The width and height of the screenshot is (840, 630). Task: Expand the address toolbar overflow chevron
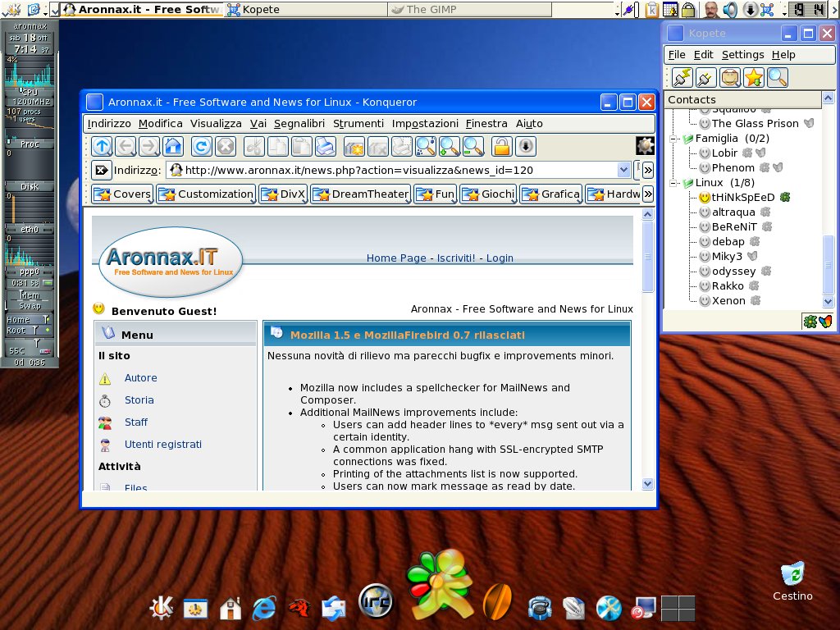(648, 171)
